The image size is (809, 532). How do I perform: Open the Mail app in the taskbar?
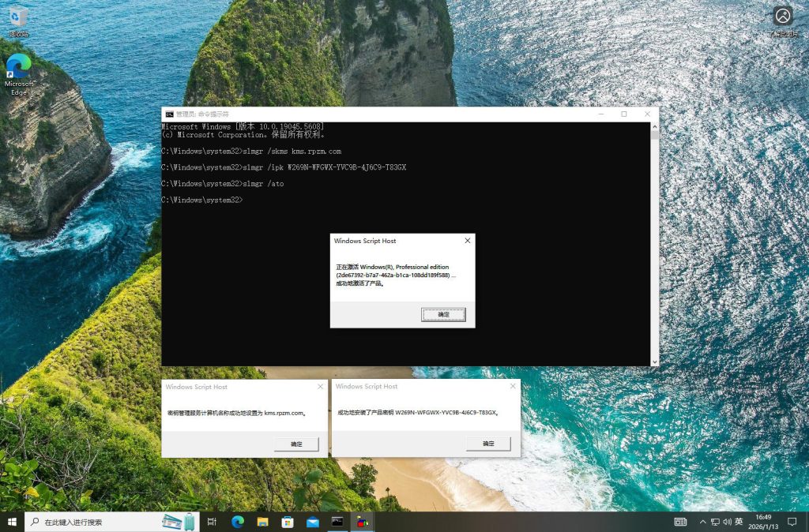pos(313,522)
